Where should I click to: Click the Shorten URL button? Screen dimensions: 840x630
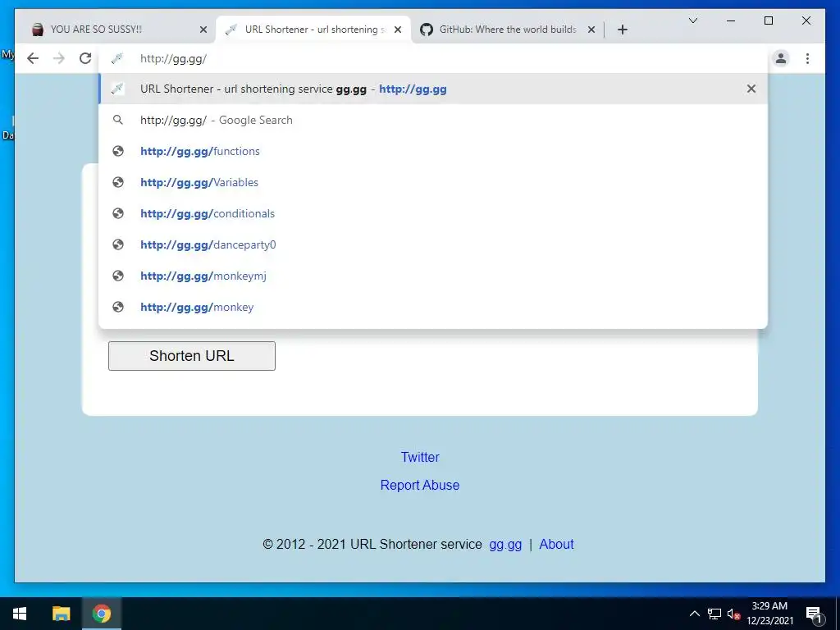pos(192,356)
